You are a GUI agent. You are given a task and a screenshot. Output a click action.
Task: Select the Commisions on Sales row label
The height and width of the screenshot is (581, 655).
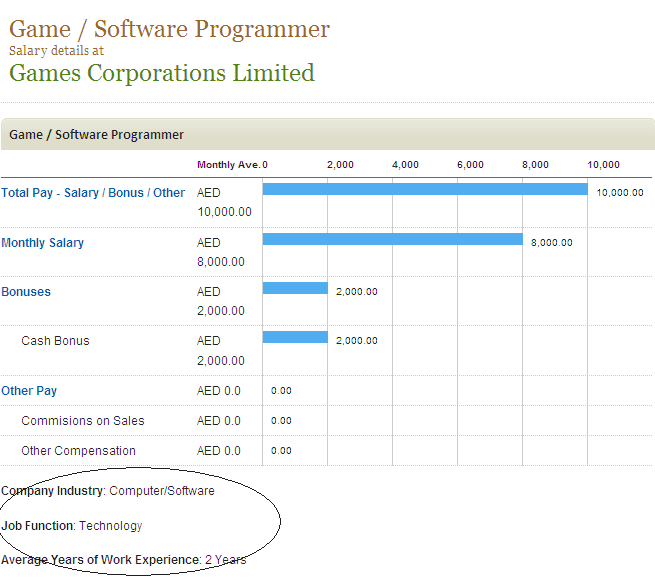pos(83,421)
